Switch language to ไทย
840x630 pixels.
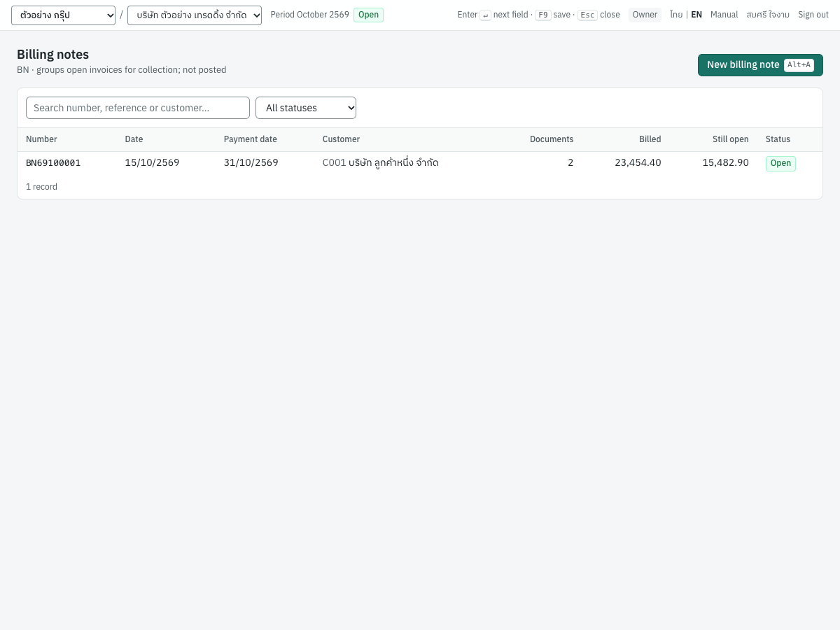click(x=675, y=15)
